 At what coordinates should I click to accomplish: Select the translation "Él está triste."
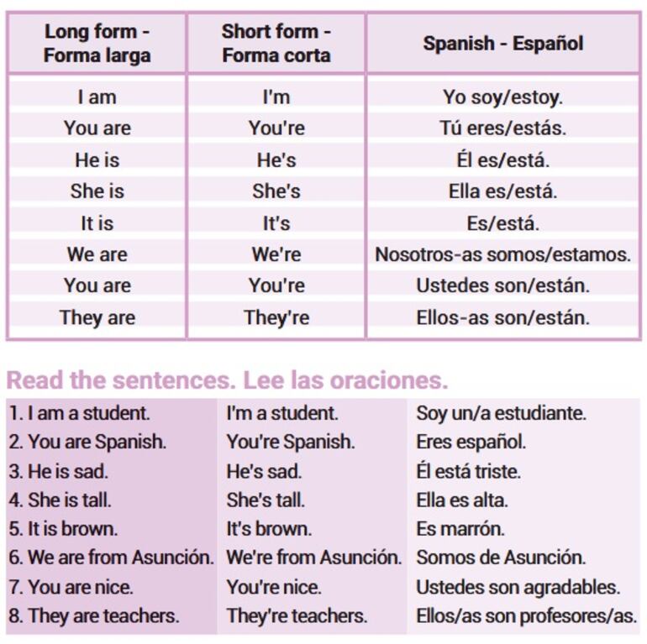(x=468, y=471)
